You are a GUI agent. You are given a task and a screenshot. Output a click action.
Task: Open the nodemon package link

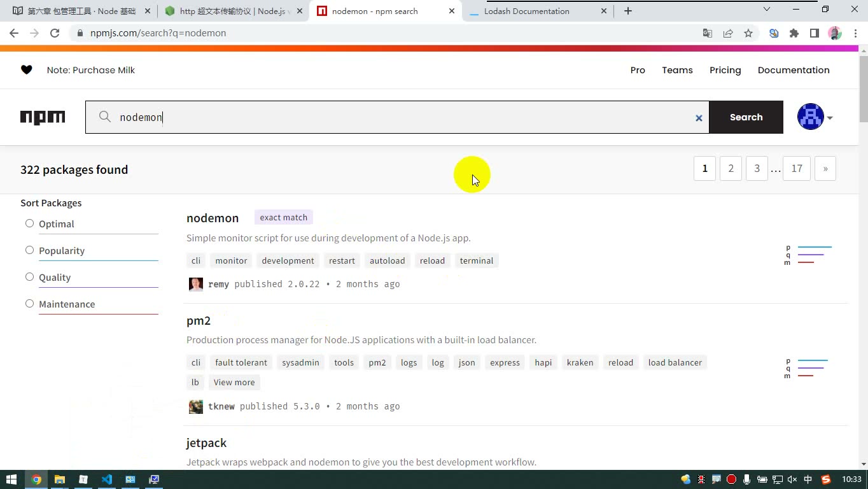coord(213,218)
